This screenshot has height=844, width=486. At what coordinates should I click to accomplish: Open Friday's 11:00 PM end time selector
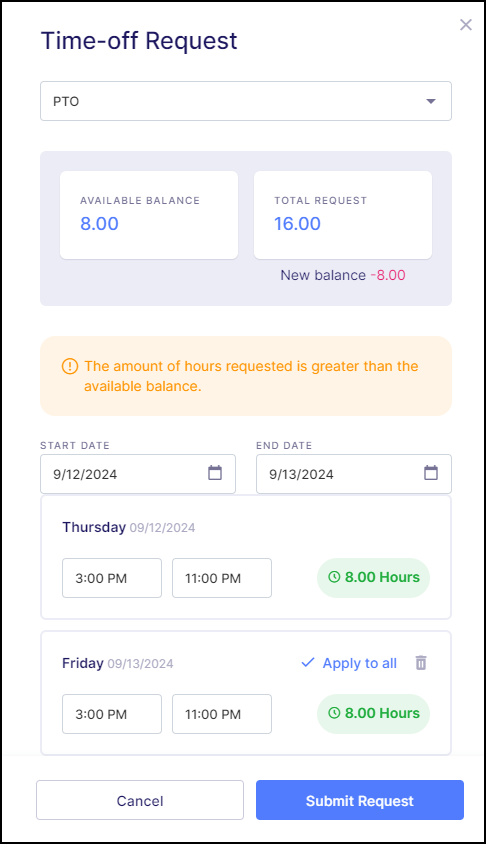coord(222,714)
